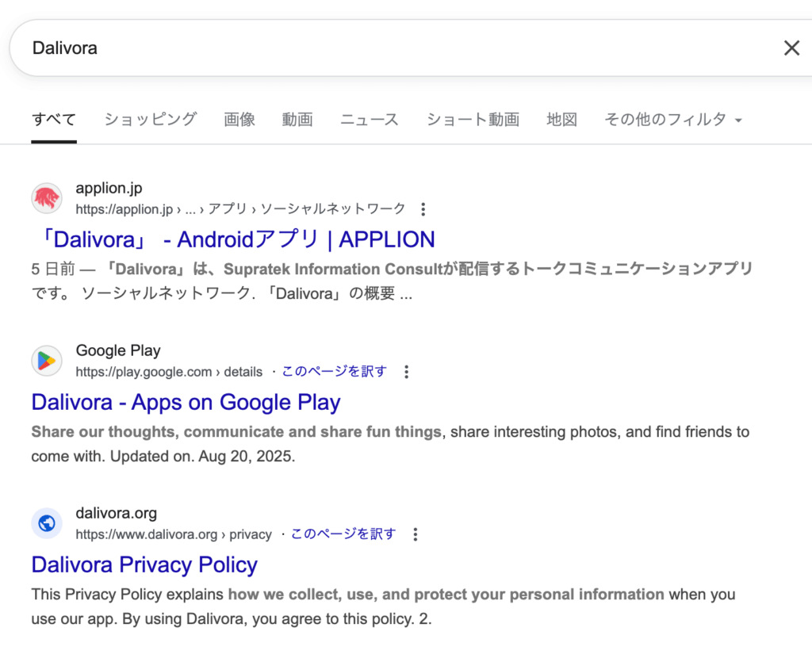Screen dimensions: 812x658
Task: Click the https://www.dalivora.org › privacy URL
Action: click(174, 534)
